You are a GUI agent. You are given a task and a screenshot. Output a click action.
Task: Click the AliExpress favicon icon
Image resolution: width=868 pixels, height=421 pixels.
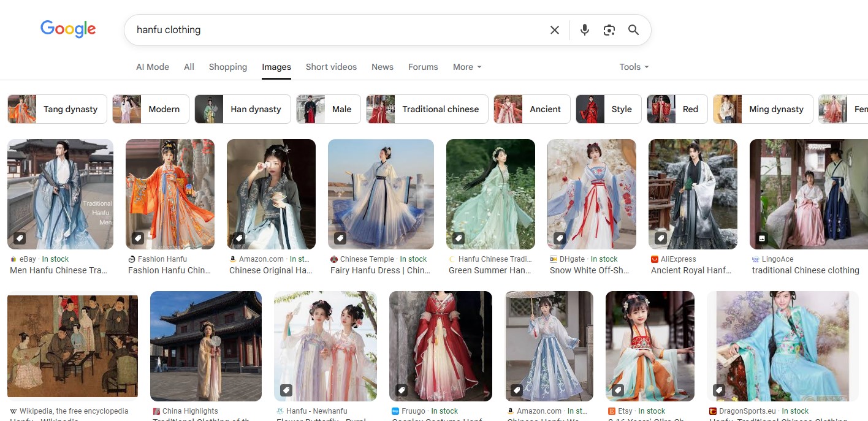click(x=655, y=259)
